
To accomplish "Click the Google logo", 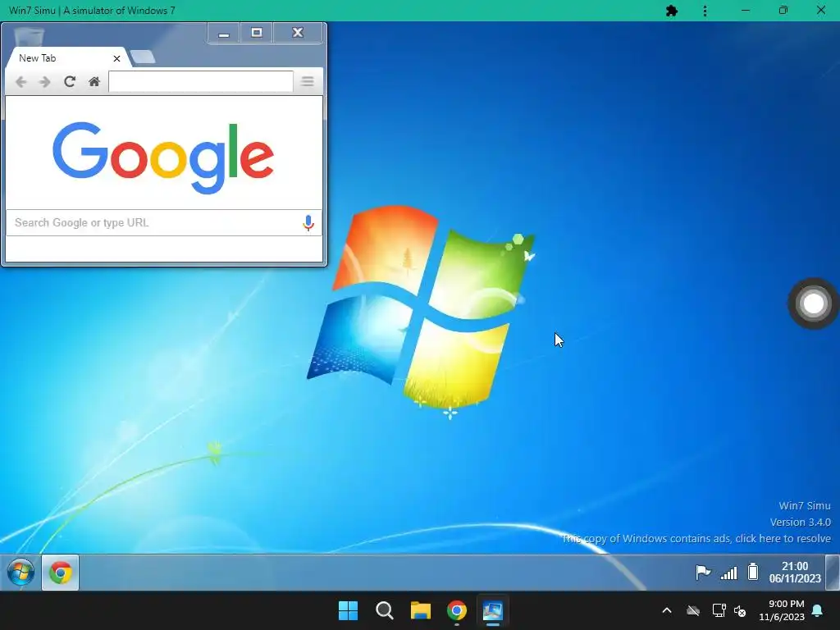I will pos(163,157).
